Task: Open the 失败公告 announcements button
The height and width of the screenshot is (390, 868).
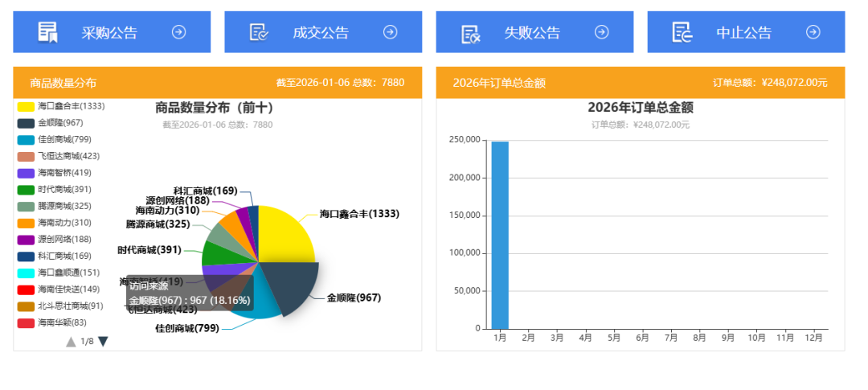Action: point(531,32)
